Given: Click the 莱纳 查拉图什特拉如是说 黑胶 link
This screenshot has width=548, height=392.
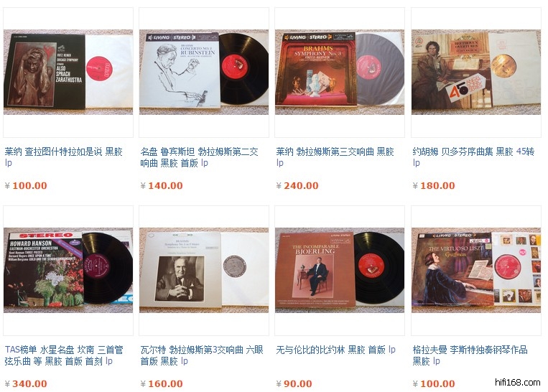Looking at the screenshot, I should click(x=64, y=157).
